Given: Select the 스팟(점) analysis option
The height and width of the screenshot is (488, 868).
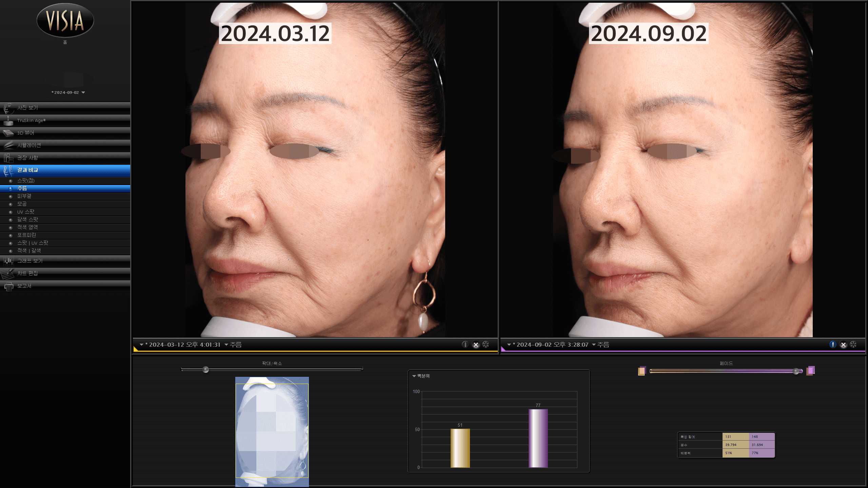Looking at the screenshot, I should (x=65, y=181).
